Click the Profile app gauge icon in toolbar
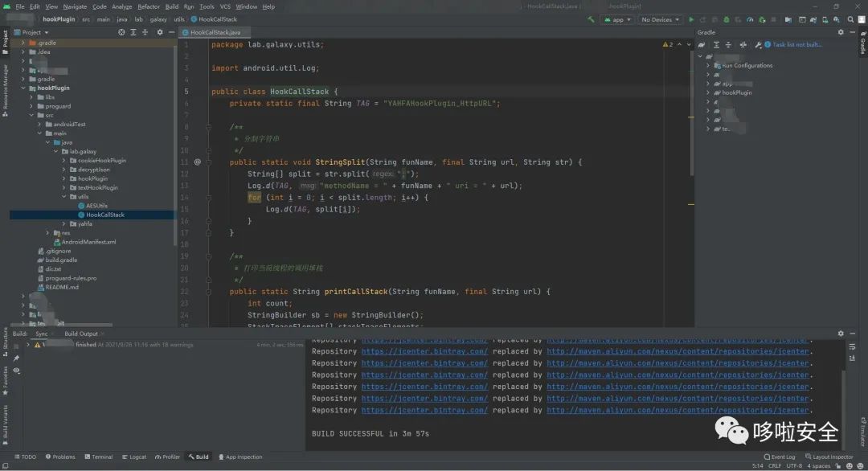The image size is (868, 471). click(x=750, y=19)
